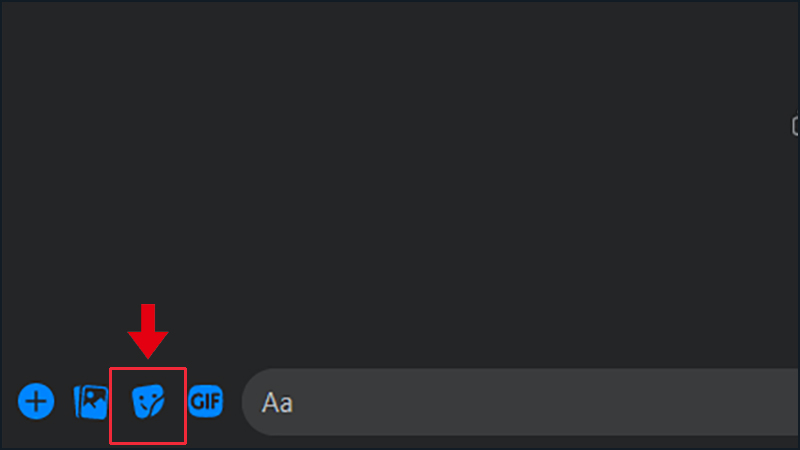Click the peeled corner of the sticker icon
The width and height of the screenshot is (800, 450).
coord(157,406)
